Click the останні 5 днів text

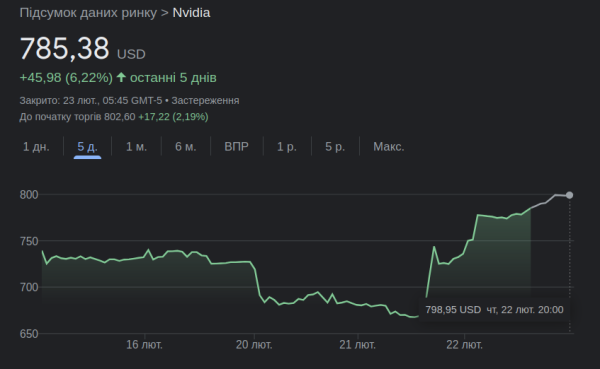point(173,78)
